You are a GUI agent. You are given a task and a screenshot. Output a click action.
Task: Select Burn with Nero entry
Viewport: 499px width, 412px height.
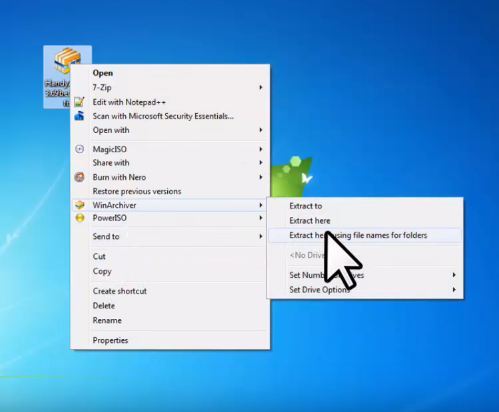(x=170, y=177)
